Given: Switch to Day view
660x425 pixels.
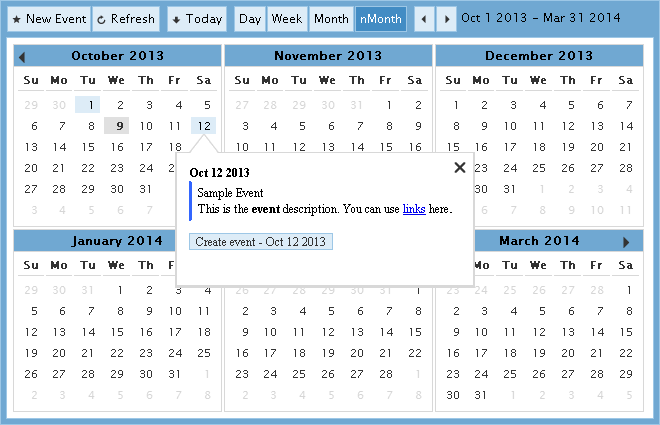Looking at the screenshot, I should coord(250,19).
